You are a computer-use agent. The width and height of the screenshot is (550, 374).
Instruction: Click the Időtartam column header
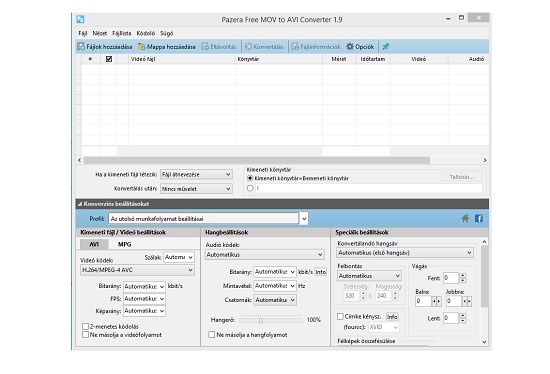pyautogui.click(x=373, y=59)
